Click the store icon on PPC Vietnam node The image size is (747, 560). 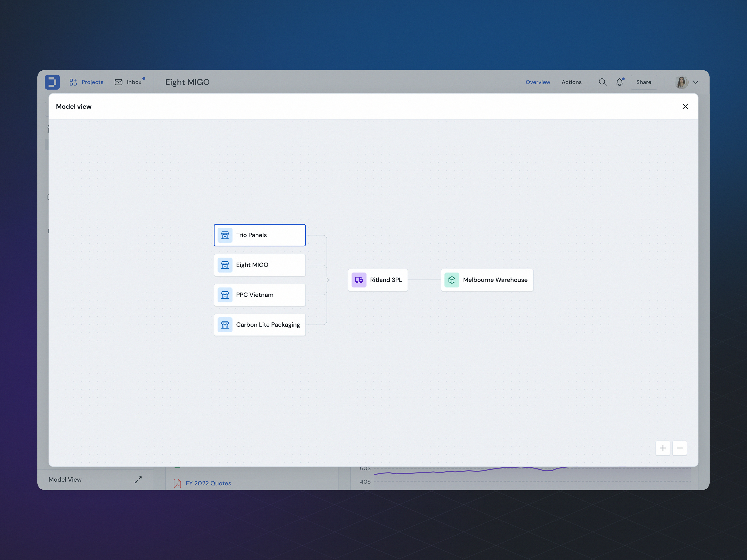point(225,295)
